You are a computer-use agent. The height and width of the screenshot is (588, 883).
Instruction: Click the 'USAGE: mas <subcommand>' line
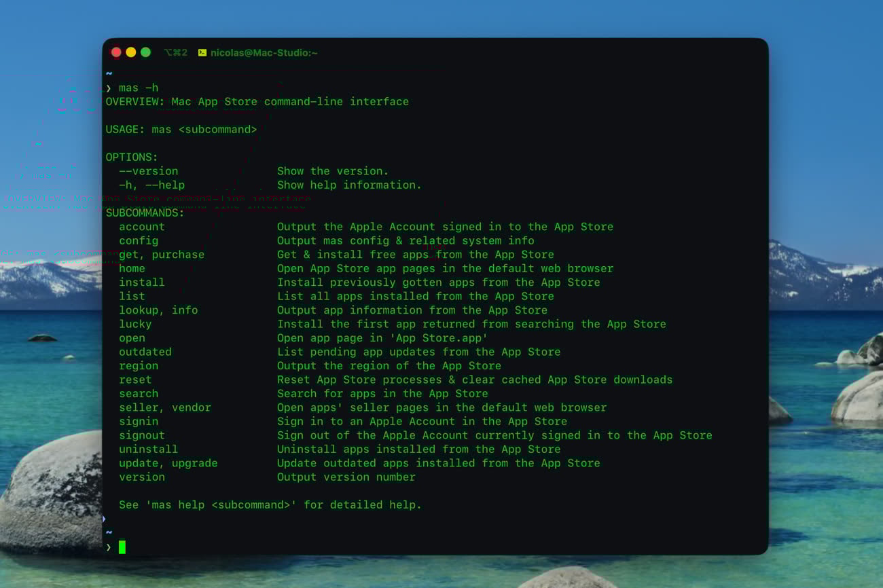coord(181,130)
